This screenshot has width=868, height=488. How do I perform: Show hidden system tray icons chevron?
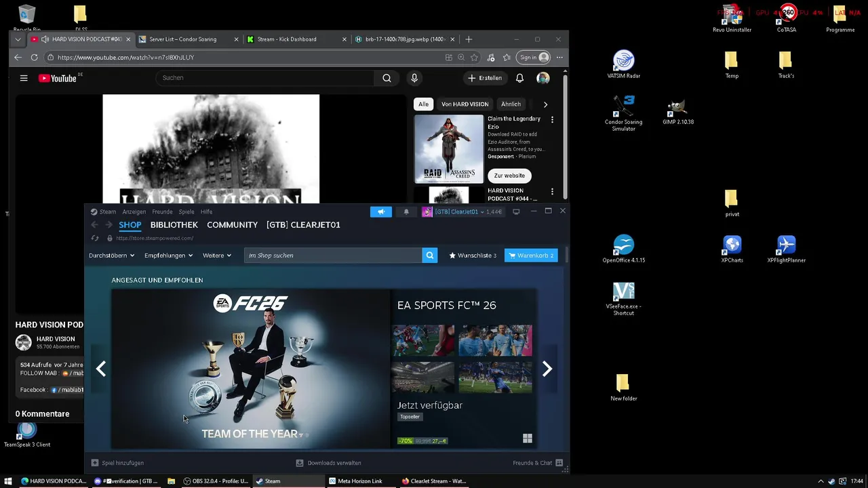point(821,481)
